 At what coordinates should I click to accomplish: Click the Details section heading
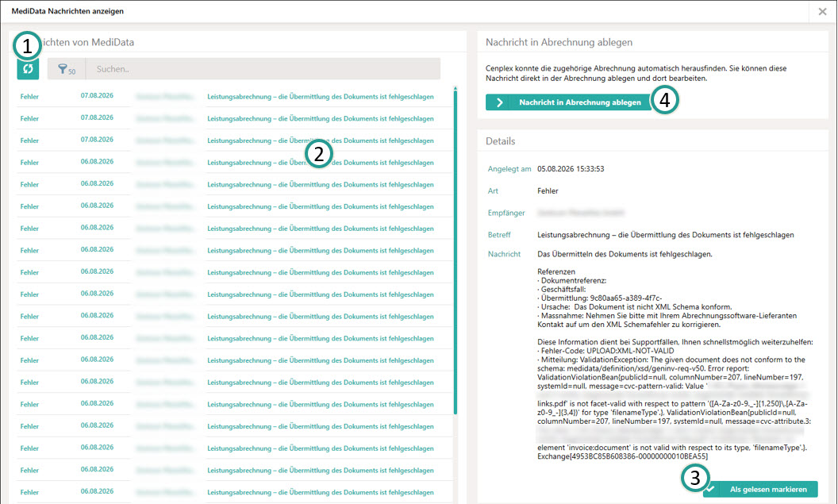[x=500, y=141]
